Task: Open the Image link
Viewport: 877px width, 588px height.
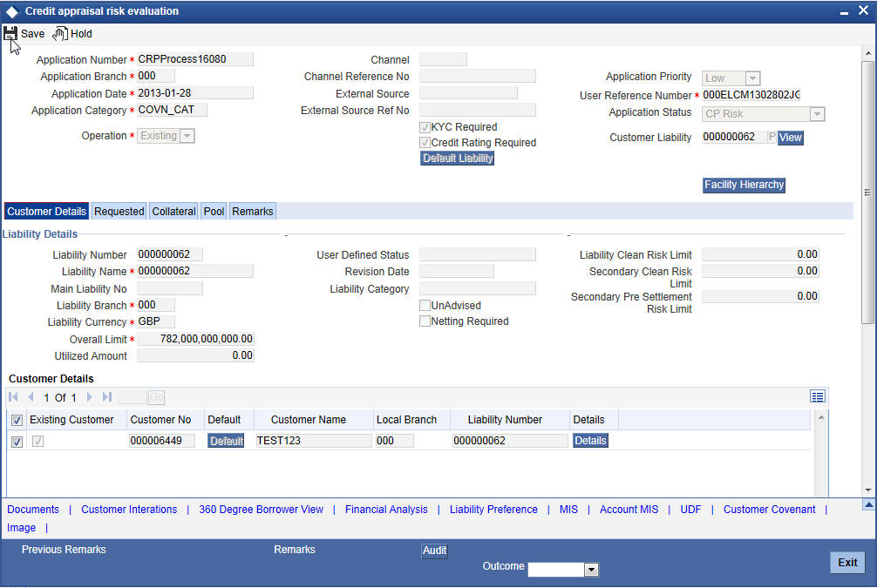Action: point(21,528)
